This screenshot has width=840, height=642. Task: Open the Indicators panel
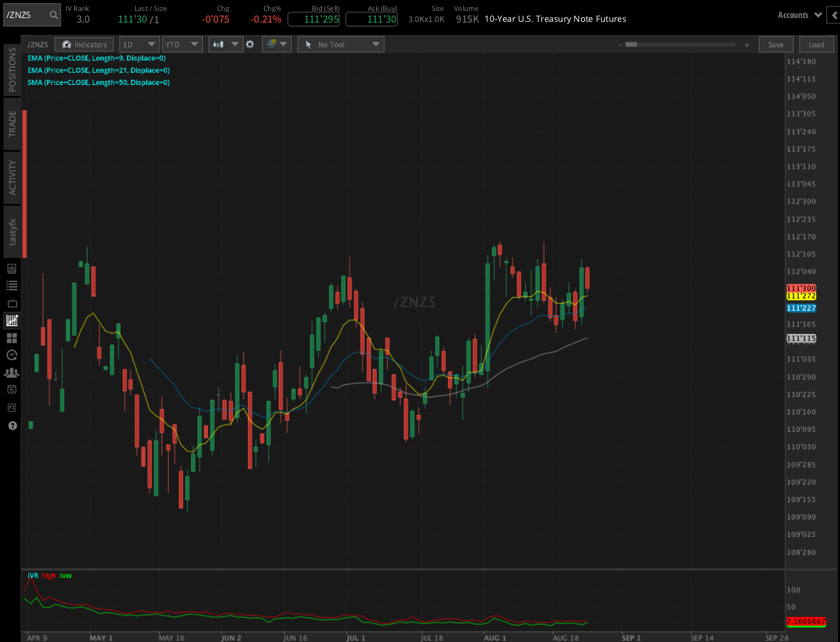coord(84,44)
